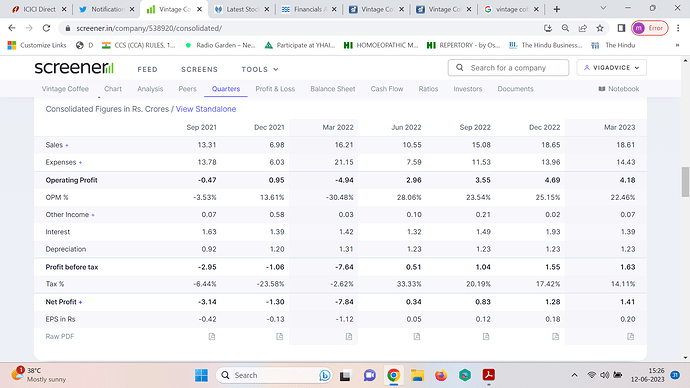Open the VIGADVICE account dropdown
Viewport: 690px width, 388px height.
click(x=612, y=68)
